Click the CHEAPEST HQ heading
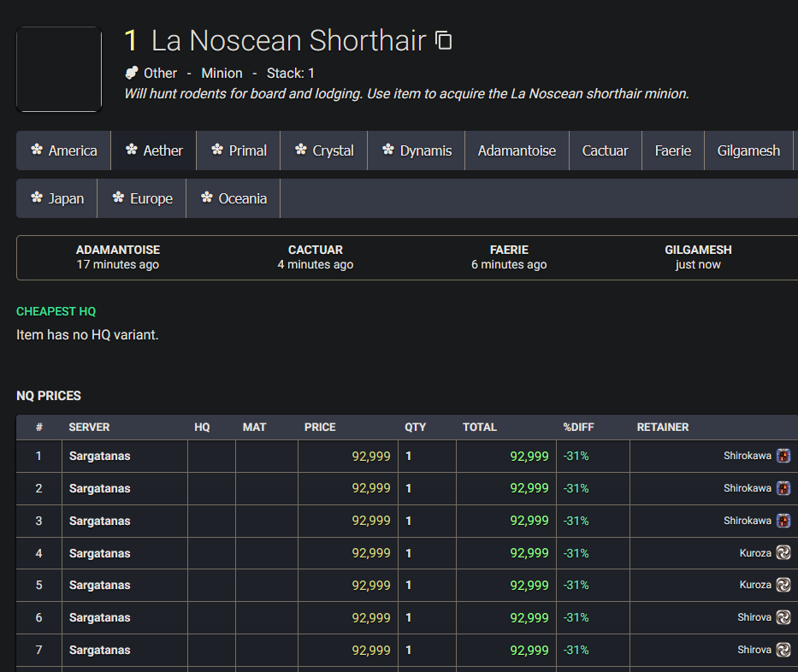Screen dimensions: 798x672 (56, 311)
